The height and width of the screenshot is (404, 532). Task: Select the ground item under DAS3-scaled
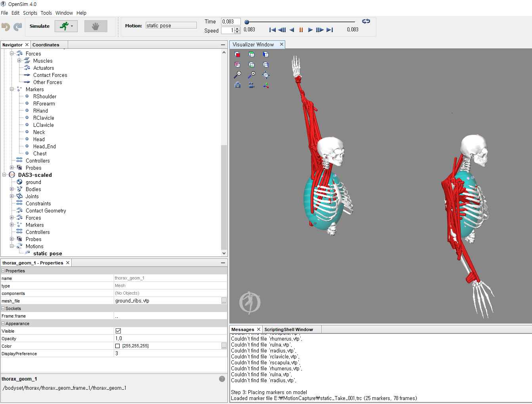[x=33, y=182]
